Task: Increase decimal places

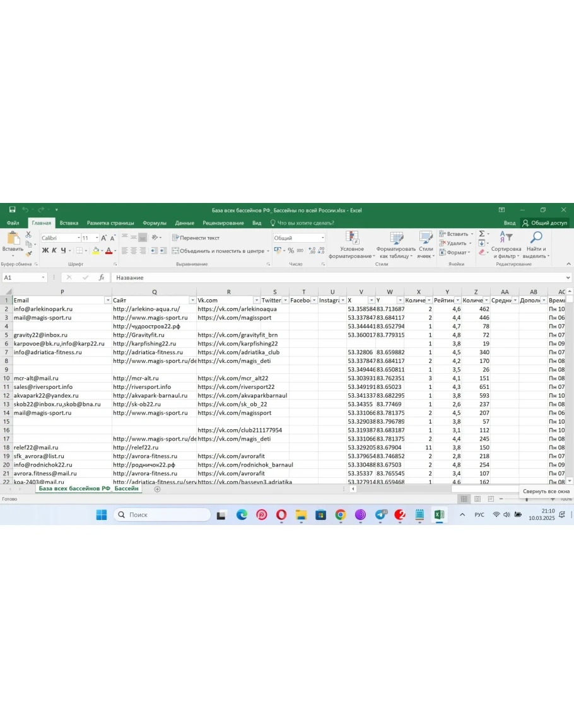Action: pos(312,251)
